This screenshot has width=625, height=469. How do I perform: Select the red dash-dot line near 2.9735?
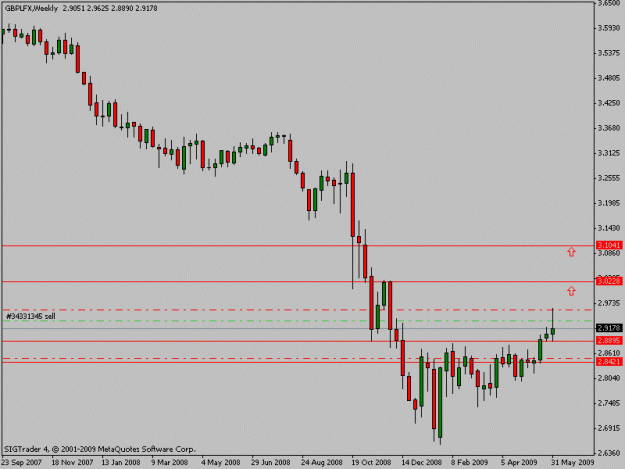point(298,310)
